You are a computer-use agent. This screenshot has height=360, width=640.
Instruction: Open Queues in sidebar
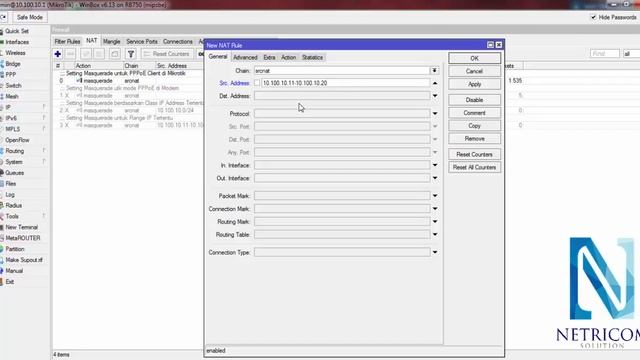coord(15,173)
